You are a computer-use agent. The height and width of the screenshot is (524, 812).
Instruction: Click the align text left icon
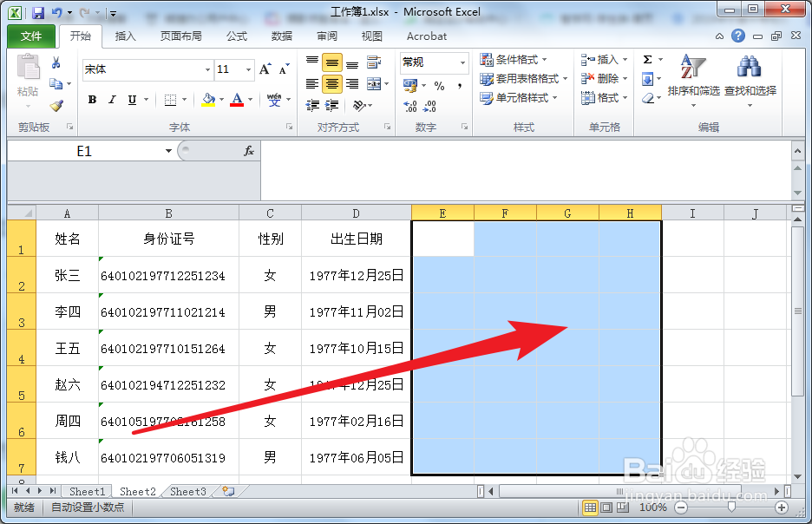tap(312, 83)
